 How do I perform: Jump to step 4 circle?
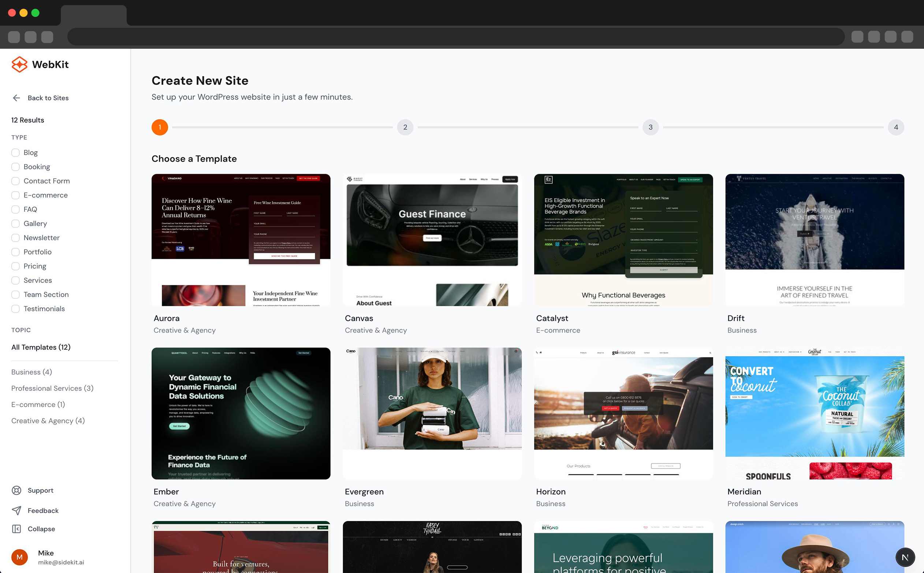(x=895, y=127)
